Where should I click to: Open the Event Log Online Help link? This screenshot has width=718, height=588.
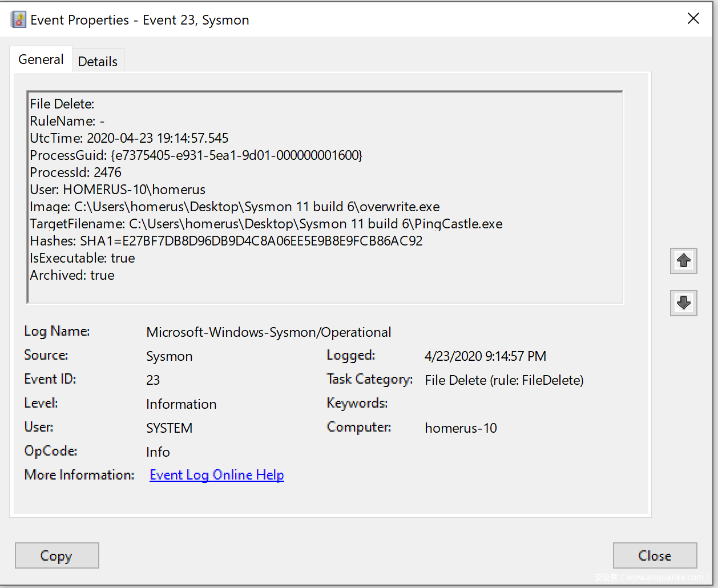216,475
